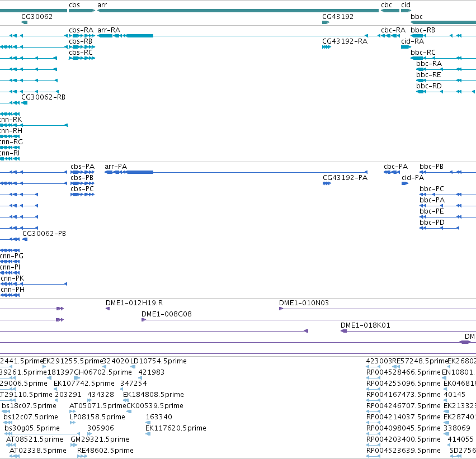Click "cnn-PH" protein label

(x=13, y=290)
